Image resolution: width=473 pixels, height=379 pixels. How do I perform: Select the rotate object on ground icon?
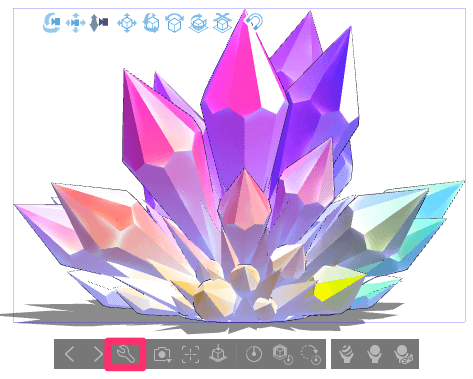point(198,23)
